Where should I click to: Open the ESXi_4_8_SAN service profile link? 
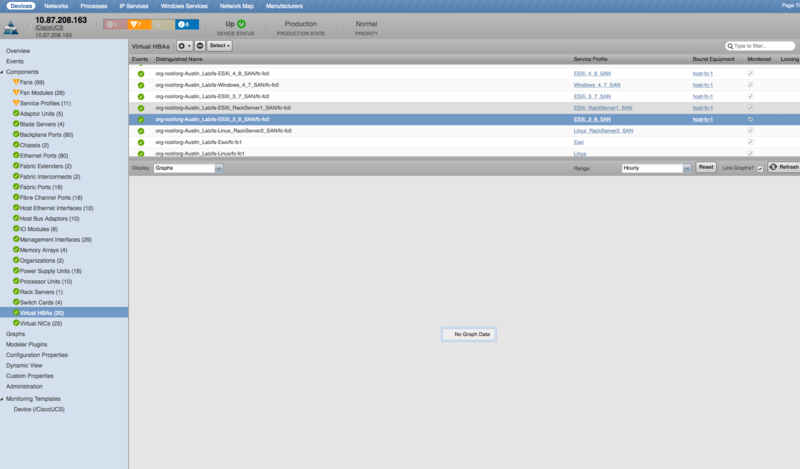(x=592, y=73)
